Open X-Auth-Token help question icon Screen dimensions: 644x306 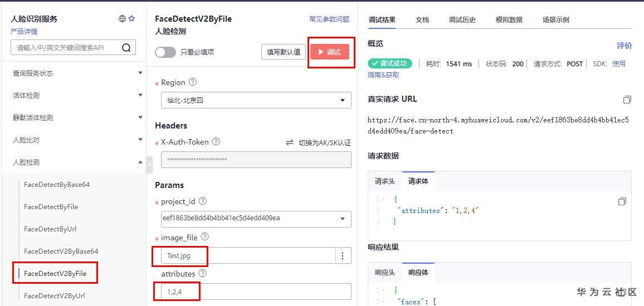pos(216,141)
